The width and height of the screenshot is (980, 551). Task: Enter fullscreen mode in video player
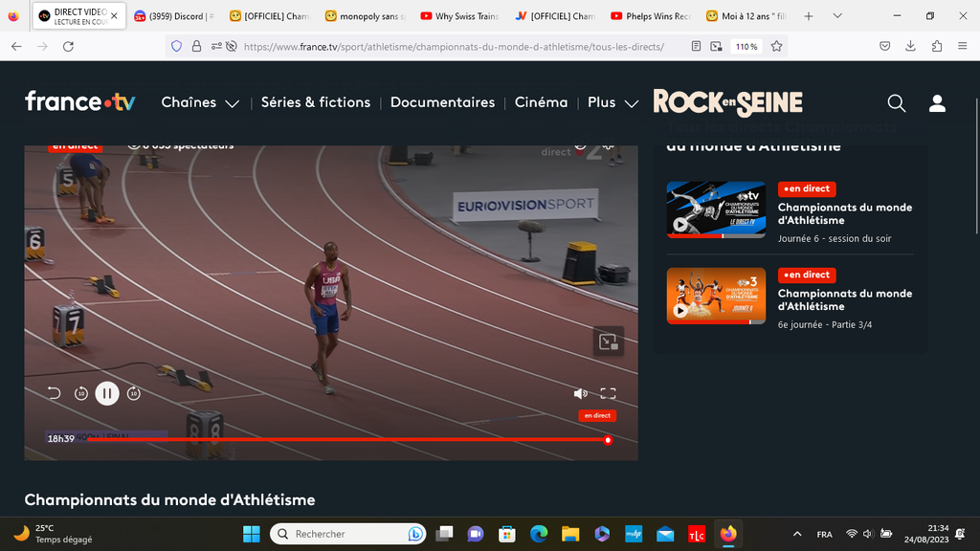(608, 393)
